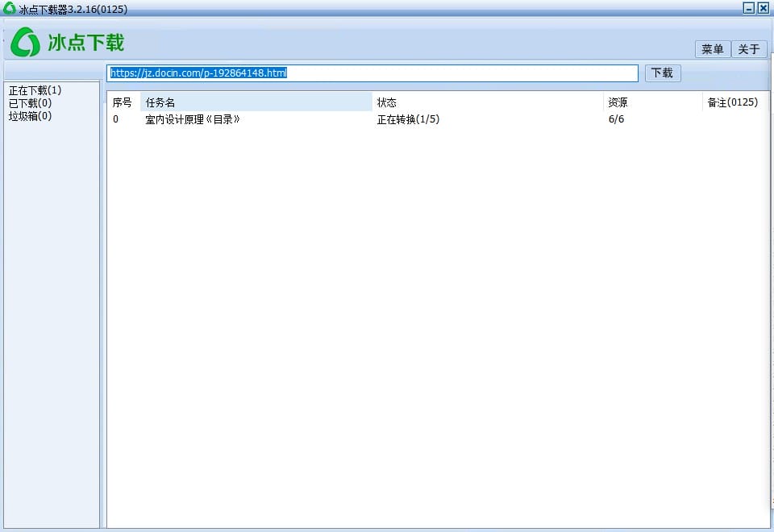Screen dimensions: 774x532
Task: Click the green 冰点下载 logo icon
Action: 25,42
